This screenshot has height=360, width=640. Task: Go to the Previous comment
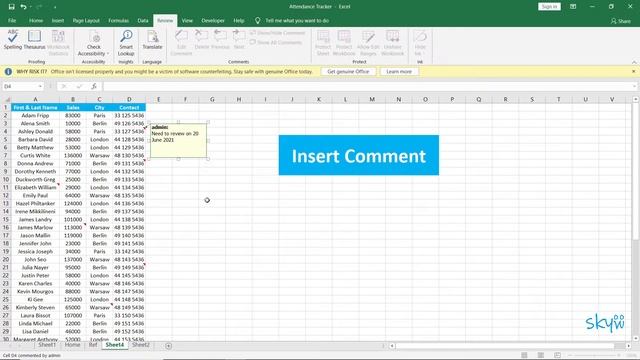point(220,40)
